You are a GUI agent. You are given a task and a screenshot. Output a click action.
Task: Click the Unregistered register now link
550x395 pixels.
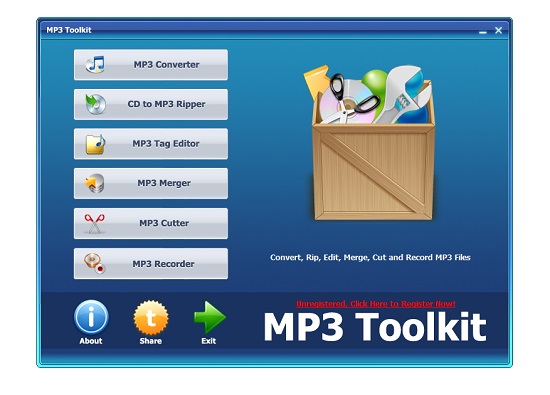pos(376,304)
